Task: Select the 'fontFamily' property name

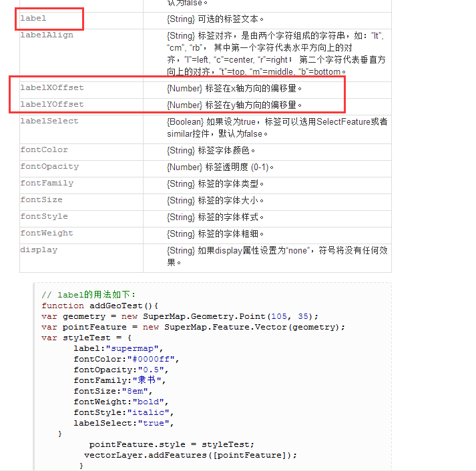Action: 47,183
